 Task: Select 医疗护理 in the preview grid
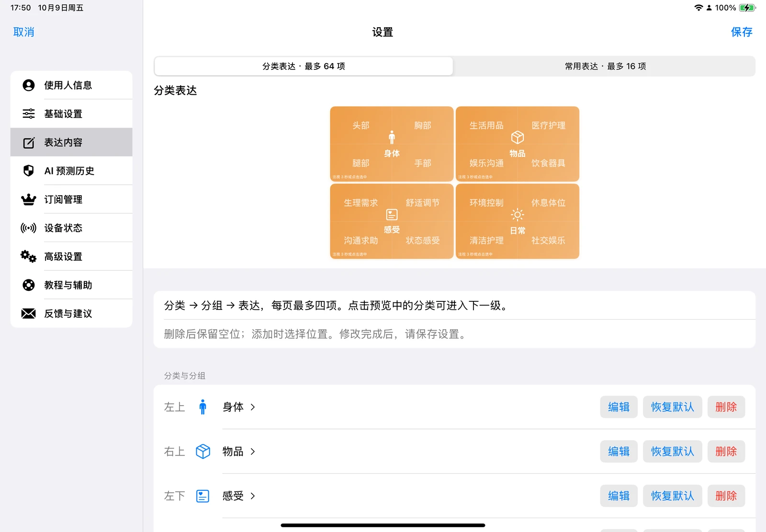(x=549, y=125)
